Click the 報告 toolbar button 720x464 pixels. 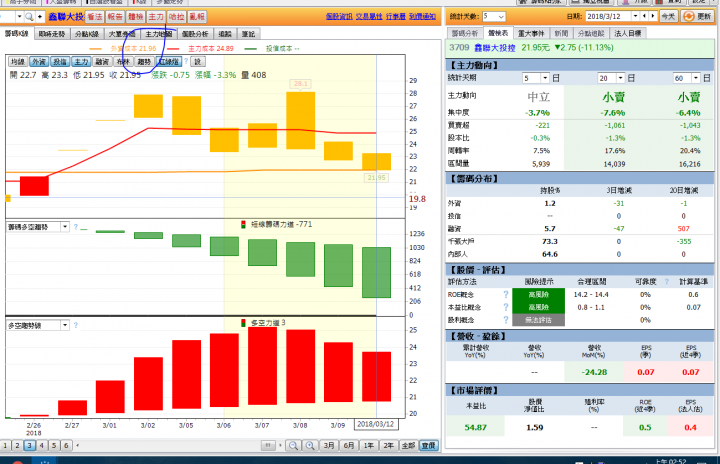(x=115, y=17)
